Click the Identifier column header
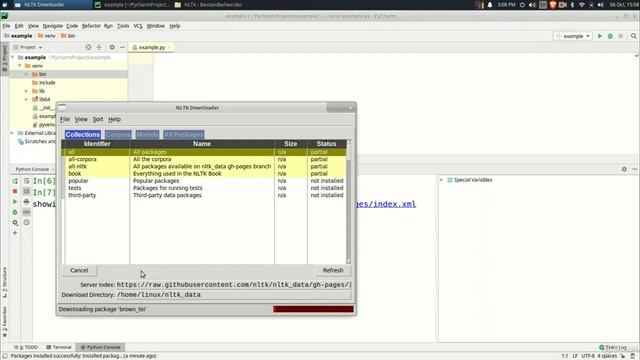 [x=97, y=144]
